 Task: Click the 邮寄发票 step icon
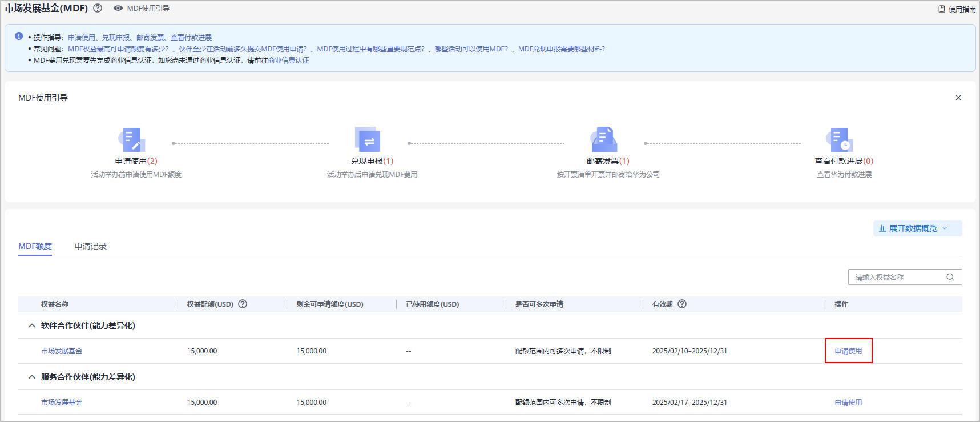pos(604,140)
